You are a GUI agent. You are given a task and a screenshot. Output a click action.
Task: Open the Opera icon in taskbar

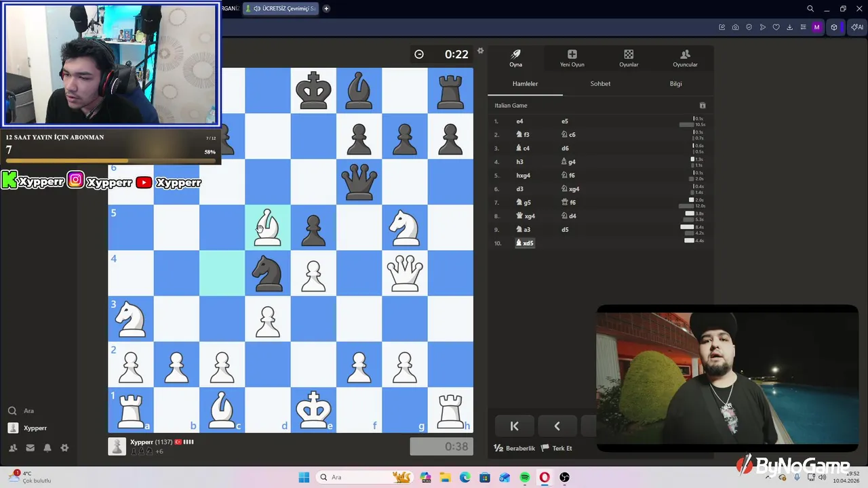545,477
